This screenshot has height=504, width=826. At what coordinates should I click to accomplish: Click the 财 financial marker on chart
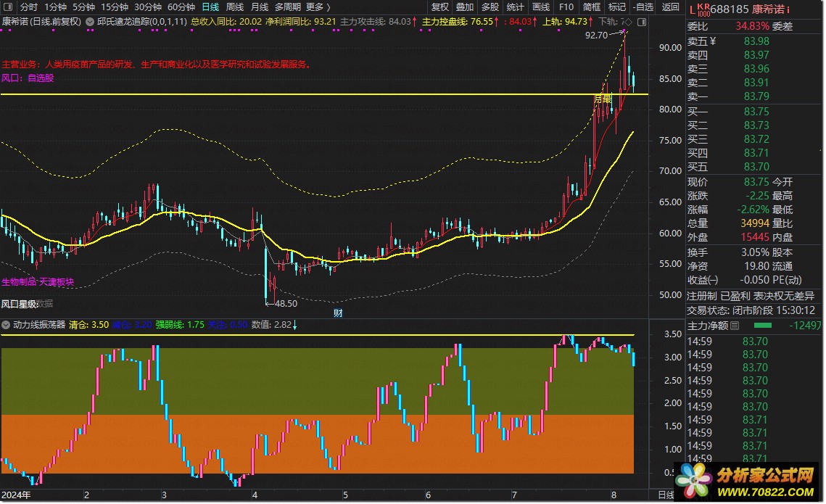(x=338, y=313)
